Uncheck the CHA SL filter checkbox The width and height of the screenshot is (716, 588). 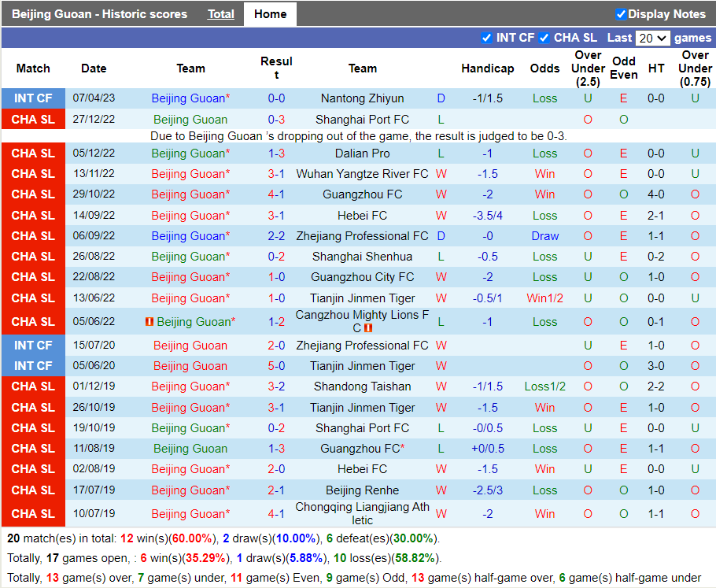coord(544,38)
